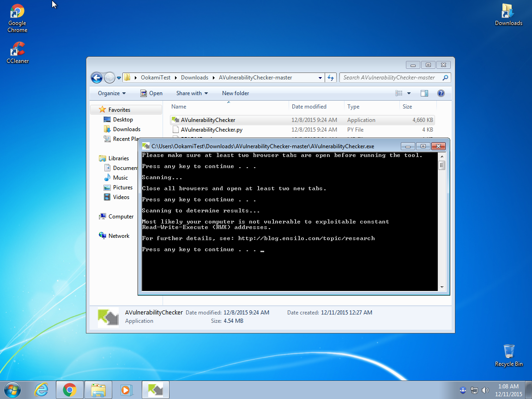Open the view options dropdown arrow

click(x=409, y=93)
